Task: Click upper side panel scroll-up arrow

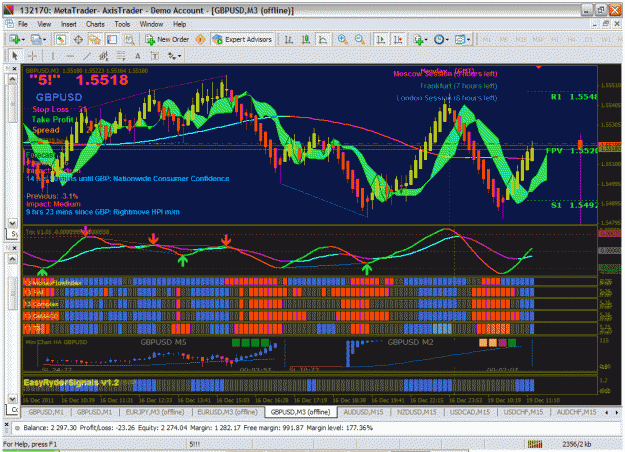Action: tap(12, 79)
